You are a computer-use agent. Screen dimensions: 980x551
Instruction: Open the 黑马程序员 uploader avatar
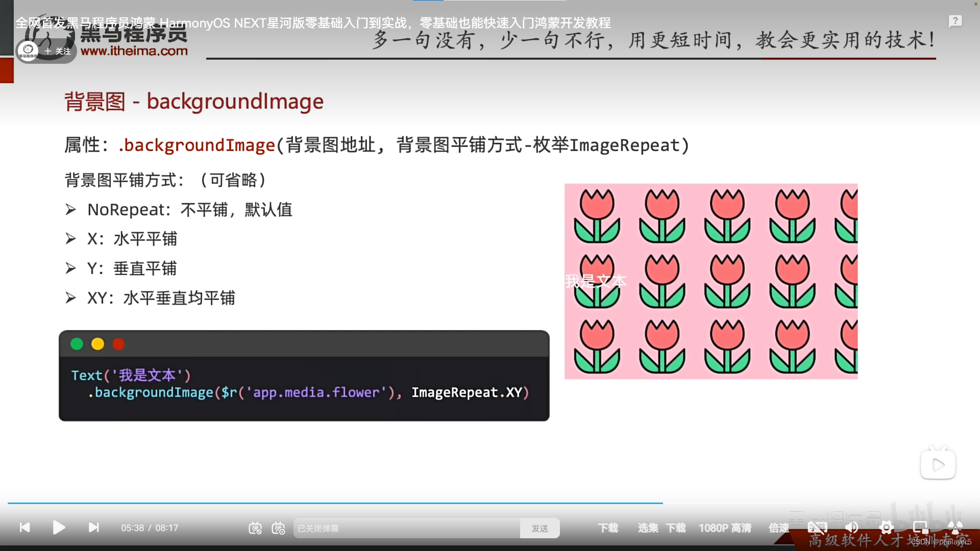[28, 51]
